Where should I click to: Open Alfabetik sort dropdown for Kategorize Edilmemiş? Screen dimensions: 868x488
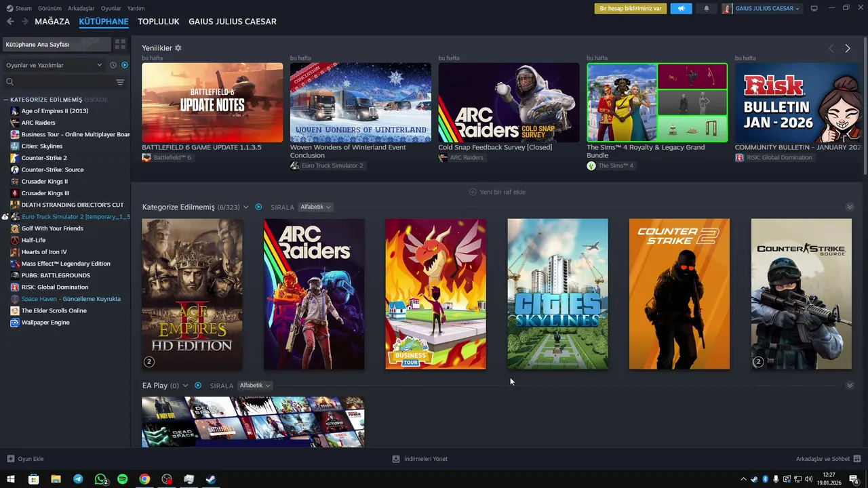pos(315,207)
